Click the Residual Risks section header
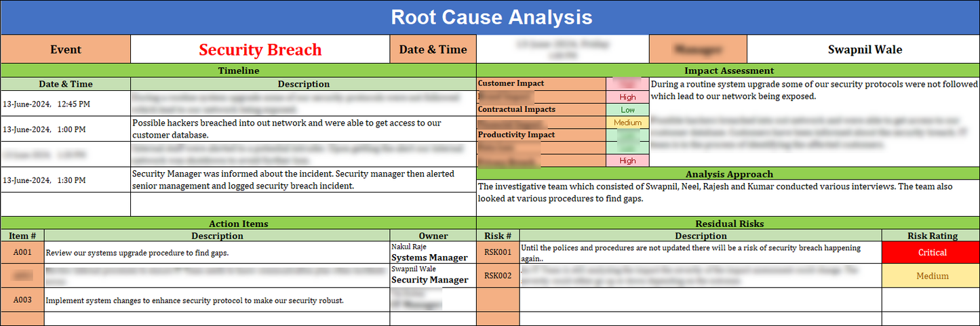 [728, 224]
